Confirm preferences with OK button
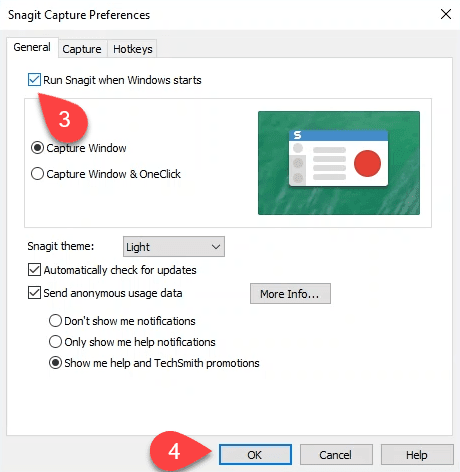Screen dimensions: 460x472 coord(255,454)
